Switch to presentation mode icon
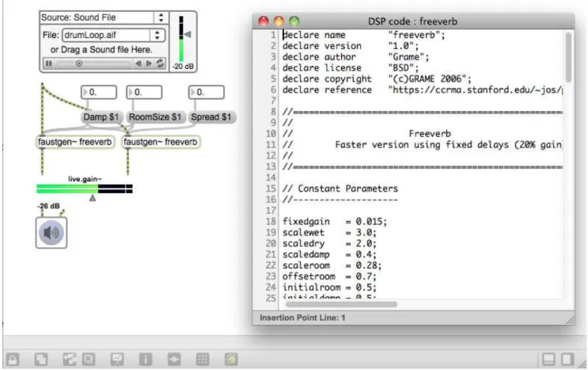The image size is (588, 370). pyautogui.click(x=117, y=359)
